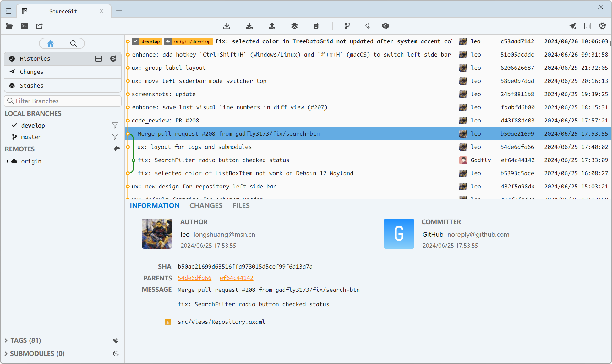Open repository in terminal icon
Viewport: 612px width, 364px height.
(24, 26)
